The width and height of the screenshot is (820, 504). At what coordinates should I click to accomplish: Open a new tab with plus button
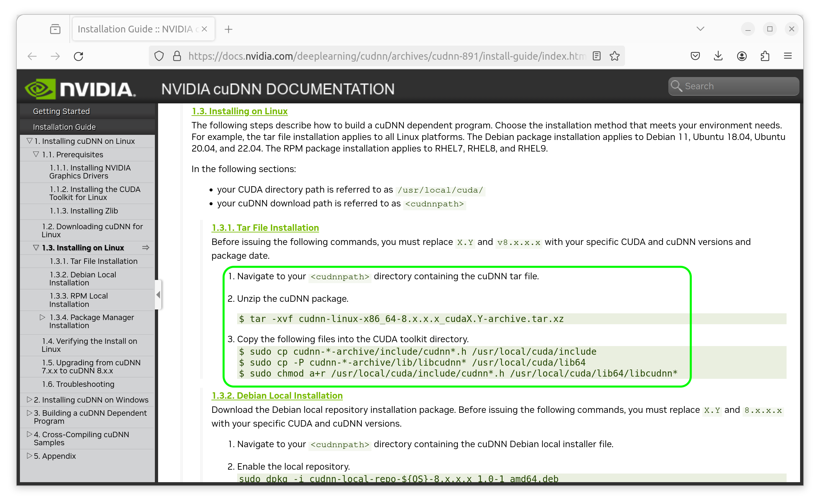228,29
